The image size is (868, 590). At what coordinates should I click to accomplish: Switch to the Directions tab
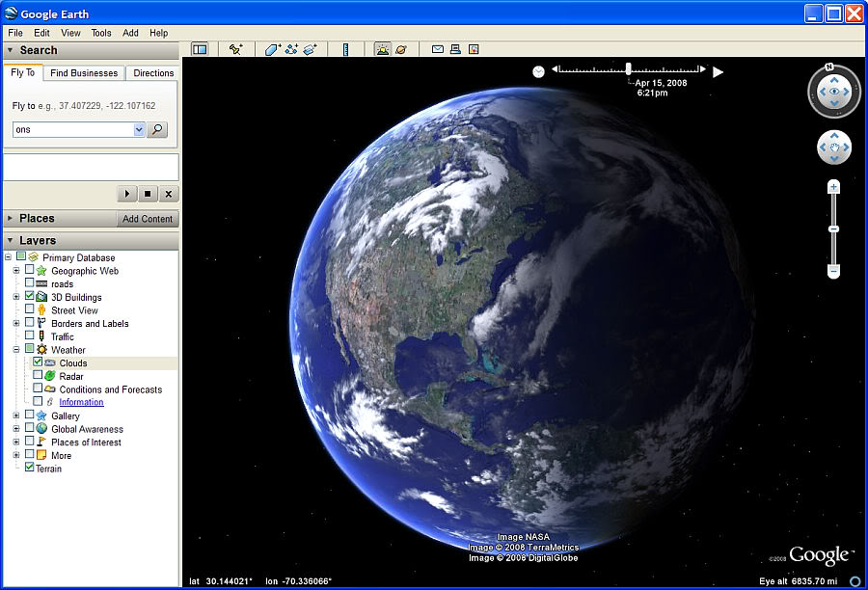[151, 72]
